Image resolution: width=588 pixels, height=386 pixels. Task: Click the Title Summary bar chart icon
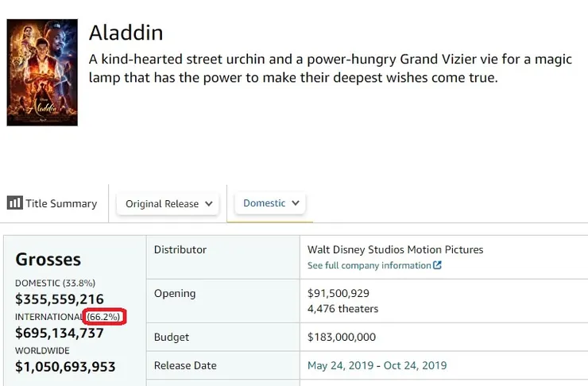(x=14, y=203)
